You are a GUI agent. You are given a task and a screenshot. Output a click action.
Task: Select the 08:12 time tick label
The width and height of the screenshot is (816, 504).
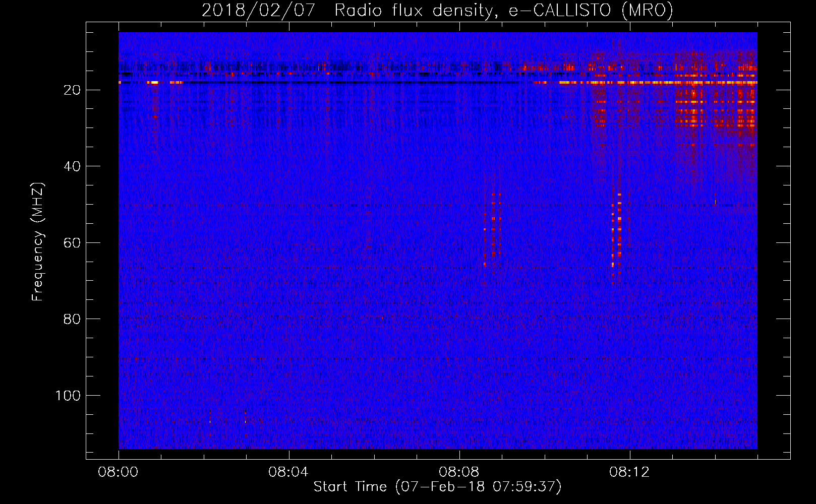pos(629,472)
